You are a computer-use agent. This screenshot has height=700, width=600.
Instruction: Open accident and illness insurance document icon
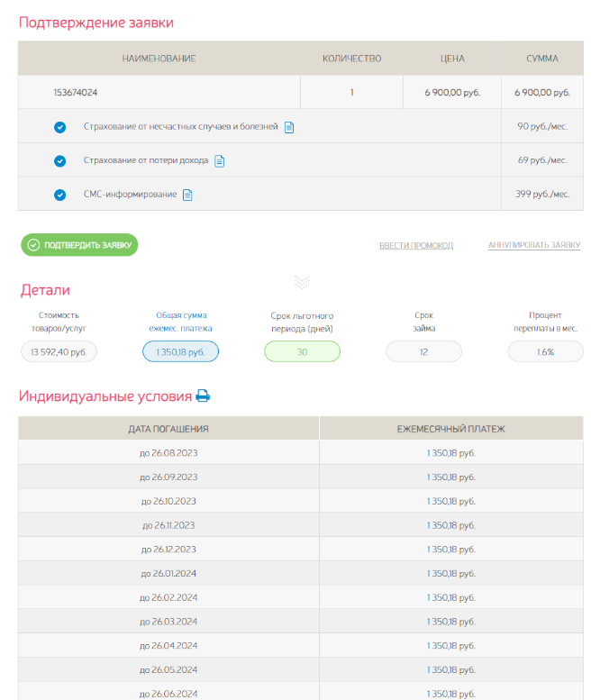point(289,127)
